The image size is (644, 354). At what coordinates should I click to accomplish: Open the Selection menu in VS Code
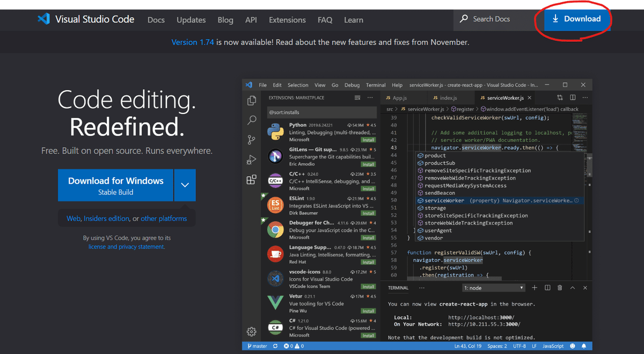coord(298,85)
